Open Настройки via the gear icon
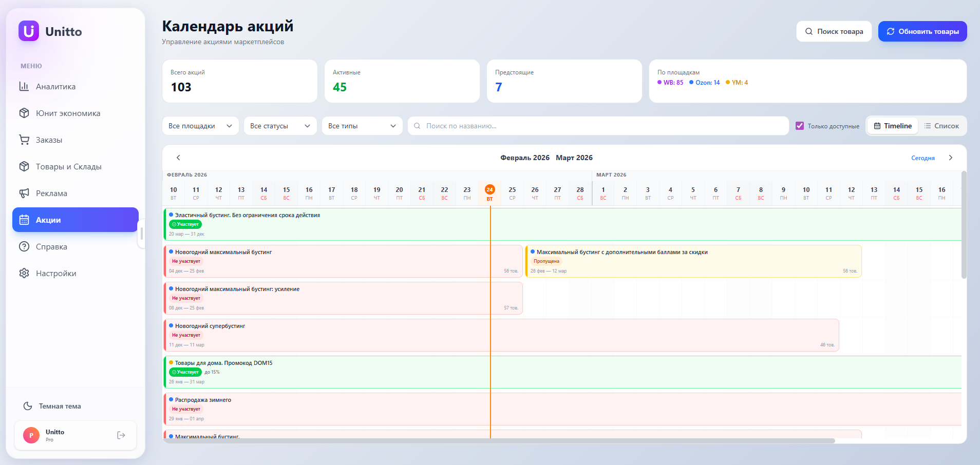980x465 pixels. click(x=24, y=273)
